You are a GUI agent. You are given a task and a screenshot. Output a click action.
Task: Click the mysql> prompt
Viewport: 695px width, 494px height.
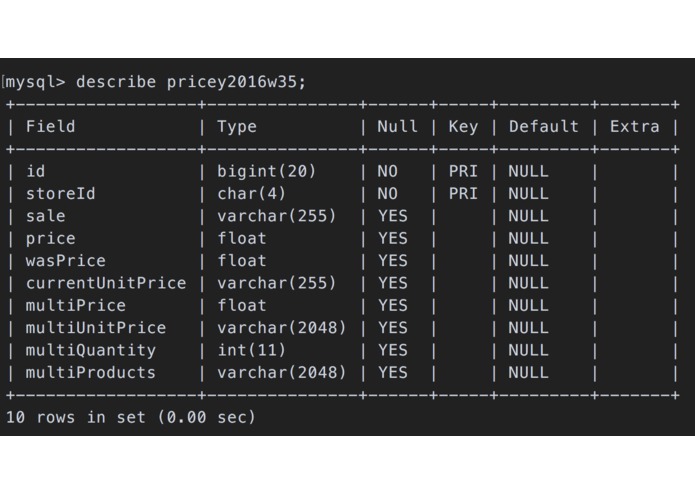(35, 82)
